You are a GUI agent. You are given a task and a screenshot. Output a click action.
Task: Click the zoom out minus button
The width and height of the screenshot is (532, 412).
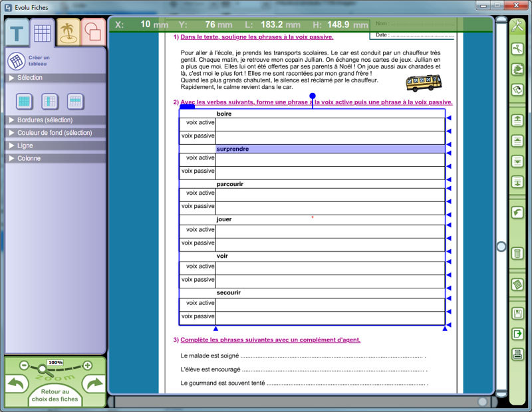tap(25, 365)
